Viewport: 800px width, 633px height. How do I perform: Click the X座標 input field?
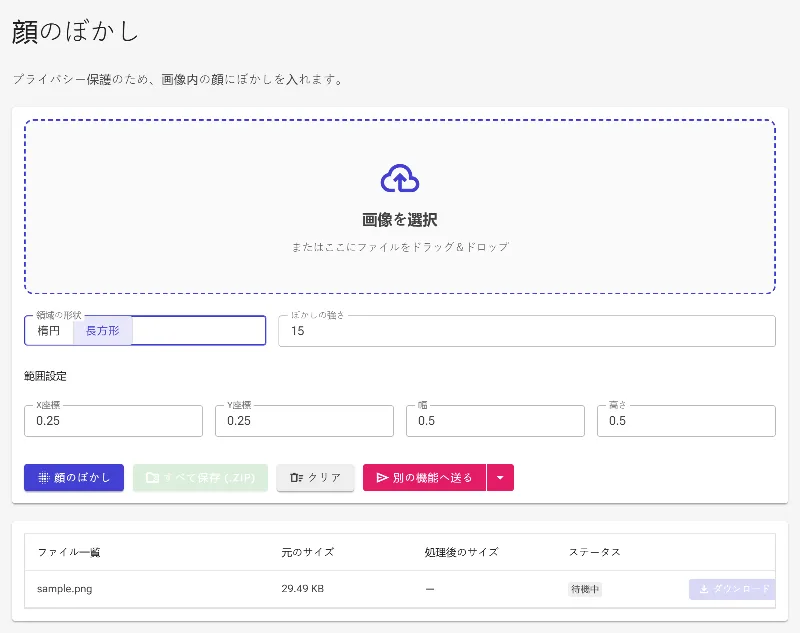click(x=113, y=421)
